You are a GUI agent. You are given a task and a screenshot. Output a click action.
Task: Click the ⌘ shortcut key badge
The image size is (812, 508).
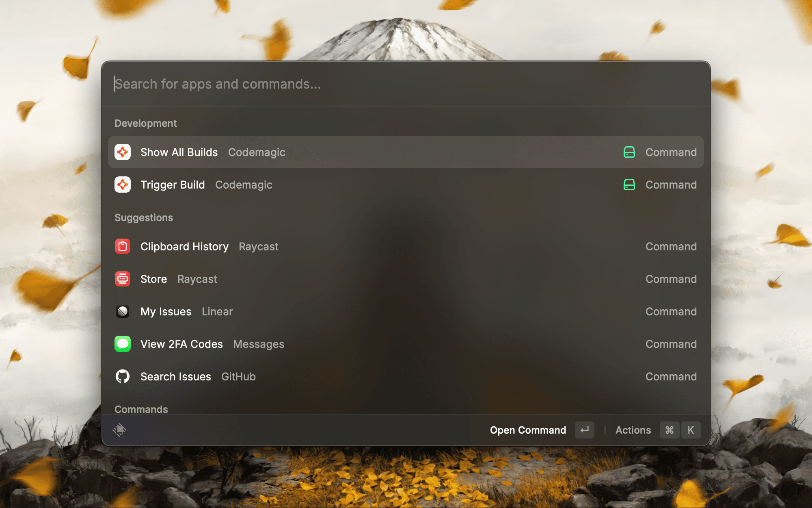pyautogui.click(x=669, y=430)
